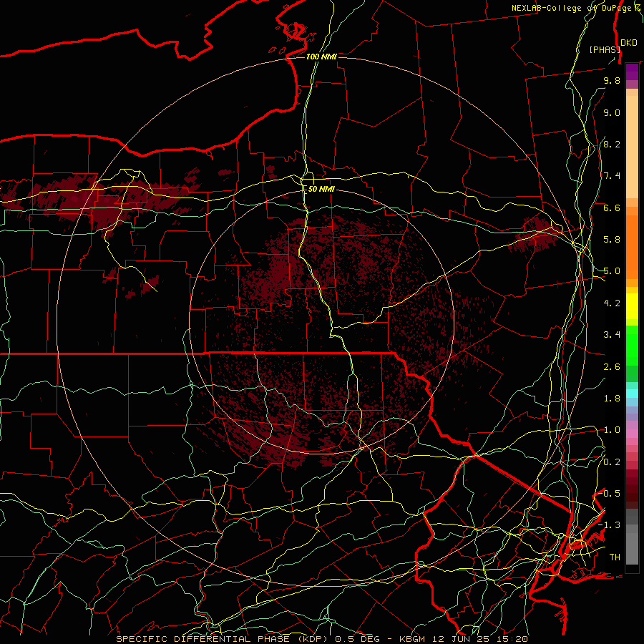644x644 pixels.
Task: Select the 3.4 value on the color scale
Action: pos(612,335)
